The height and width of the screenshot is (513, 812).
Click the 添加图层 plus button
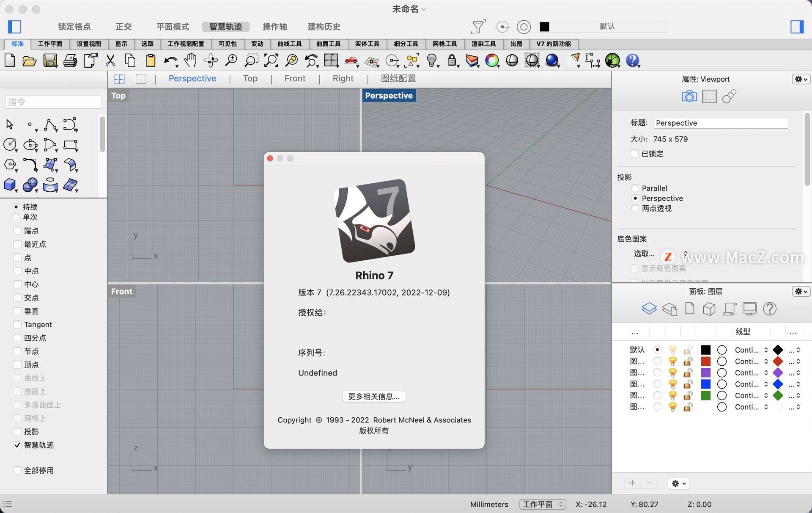(x=633, y=483)
